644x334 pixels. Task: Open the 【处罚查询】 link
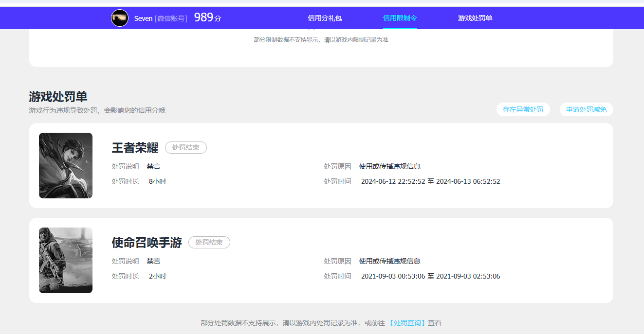click(407, 323)
